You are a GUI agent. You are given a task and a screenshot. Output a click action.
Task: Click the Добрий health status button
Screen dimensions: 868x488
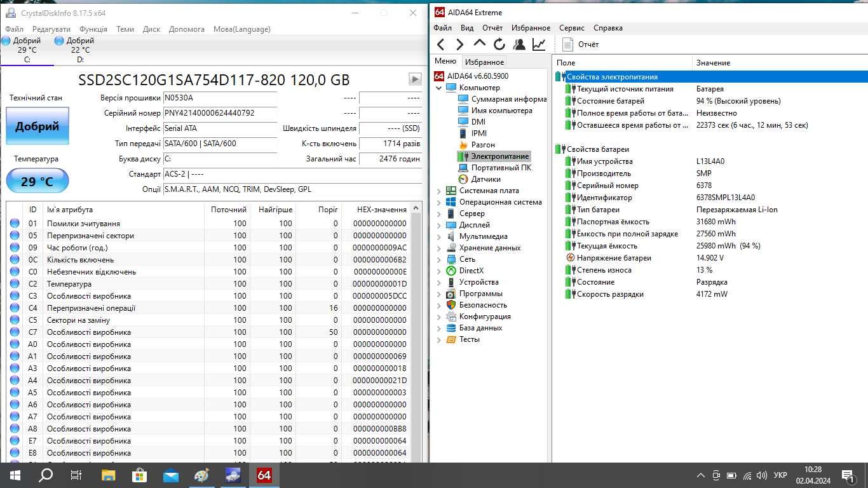(x=37, y=126)
